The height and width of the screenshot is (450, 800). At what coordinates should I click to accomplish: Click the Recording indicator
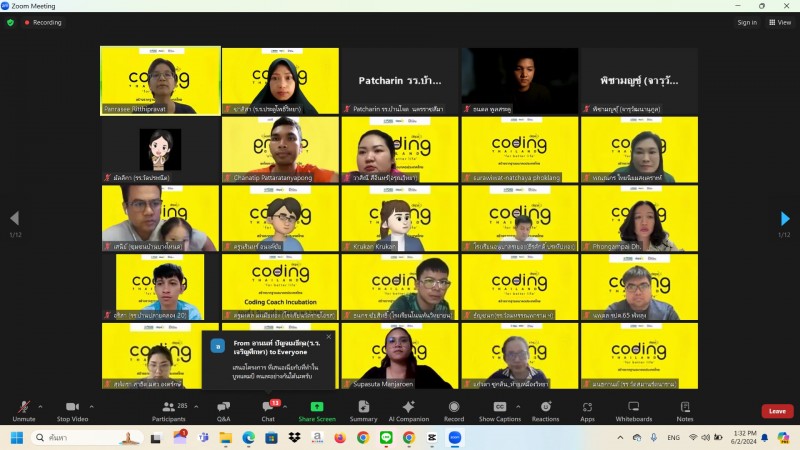coord(43,22)
